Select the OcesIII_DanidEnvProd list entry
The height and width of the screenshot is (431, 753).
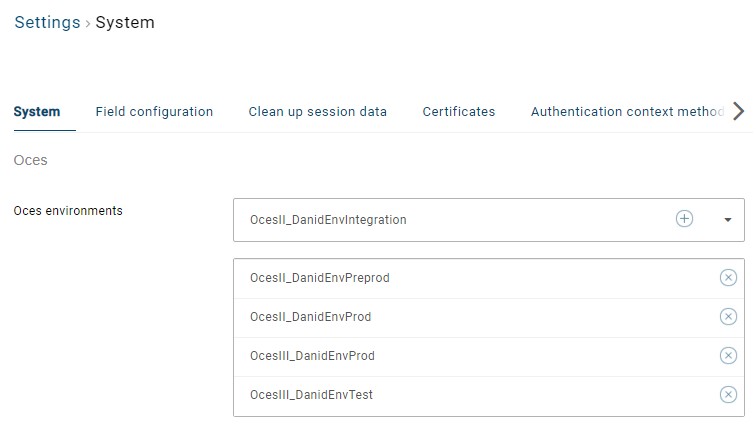[x=312, y=356]
